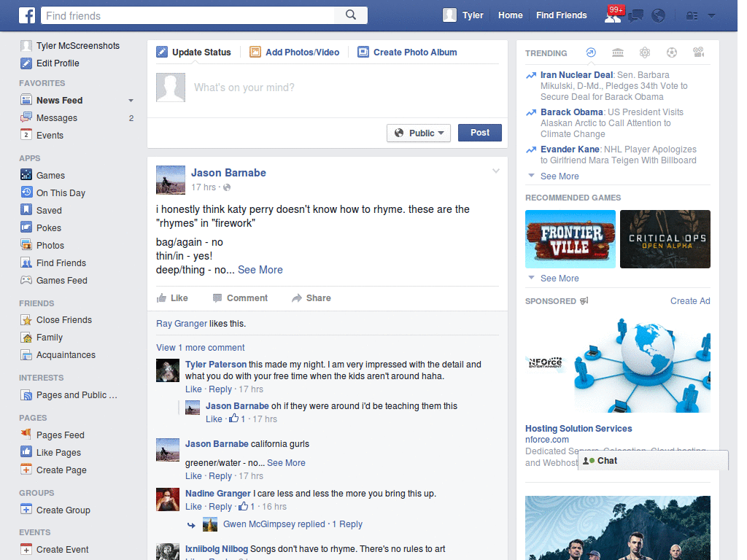Open Games app icon in sidebar
747x560 pixels.
click(26, 175)
